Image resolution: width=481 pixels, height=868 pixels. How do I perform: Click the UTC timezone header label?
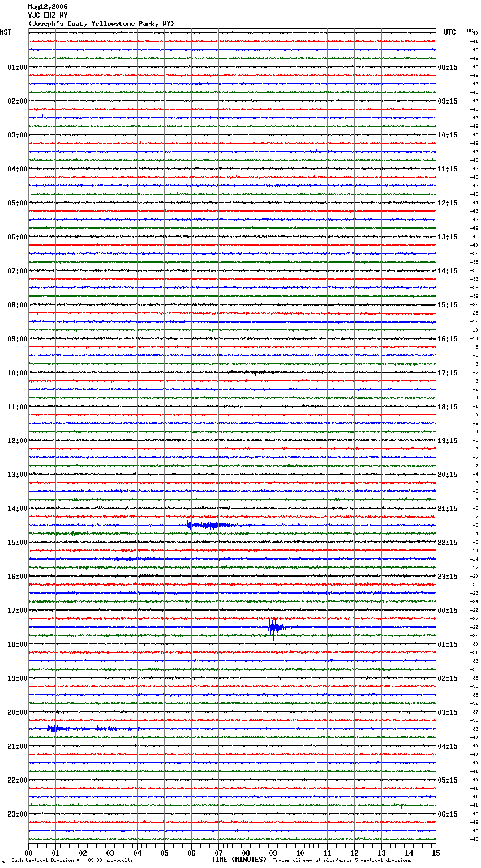tap(450, 32)
